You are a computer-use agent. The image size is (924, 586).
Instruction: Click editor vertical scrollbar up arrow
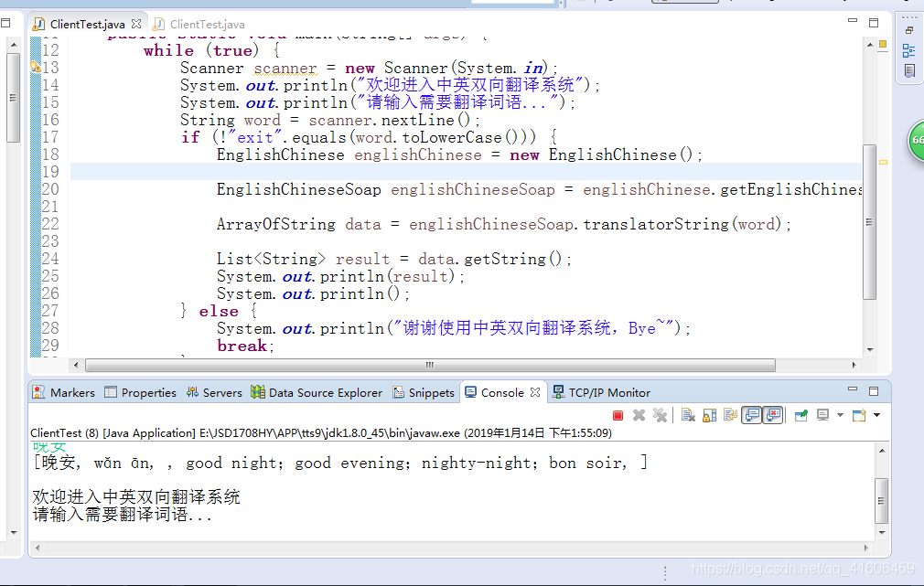(870, 45)
